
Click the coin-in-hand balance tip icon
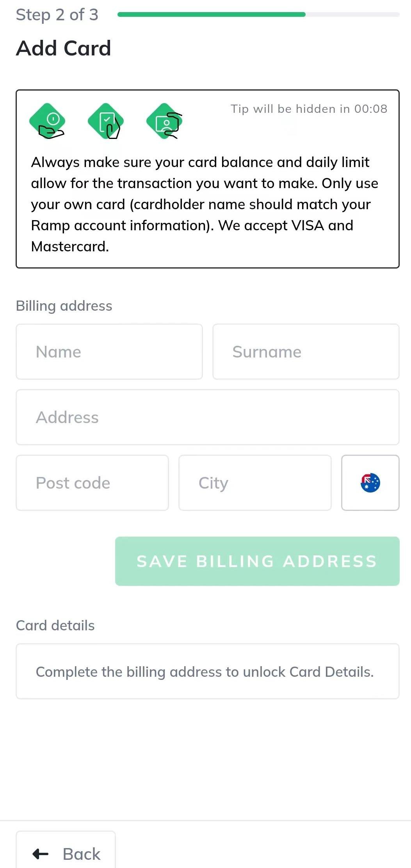pos(48,121)
